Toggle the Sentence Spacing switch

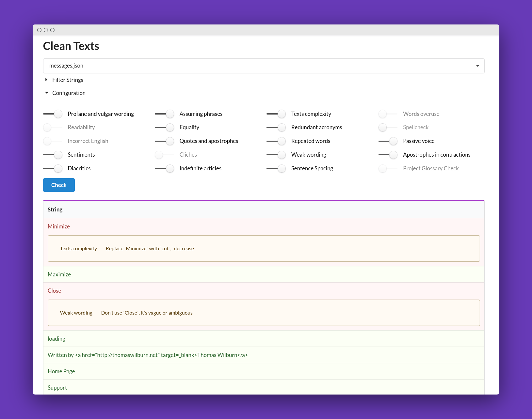(x=276, y=168)
